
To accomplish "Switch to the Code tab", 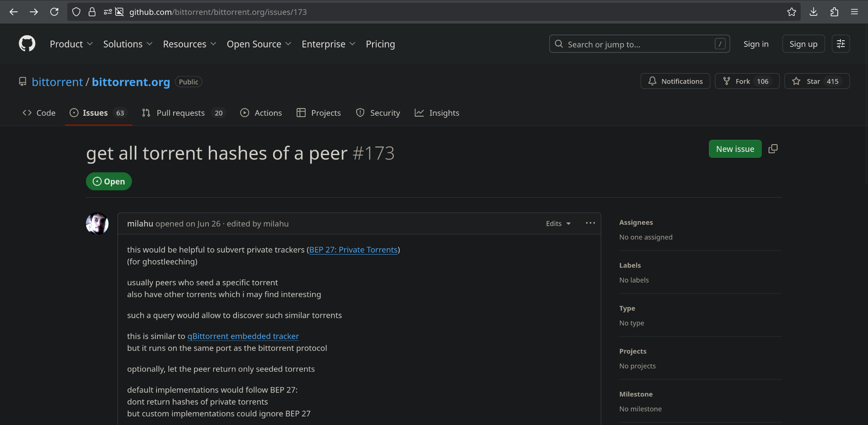I will point(39,113).
